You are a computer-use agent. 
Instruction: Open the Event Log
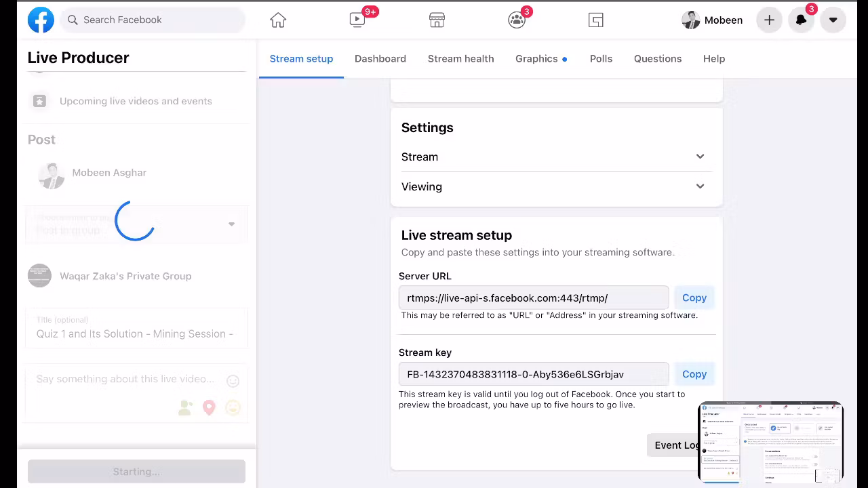[677, 445]
